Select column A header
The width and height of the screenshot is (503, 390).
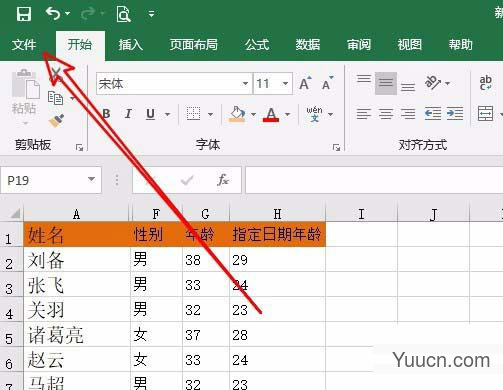click(76, 214)
